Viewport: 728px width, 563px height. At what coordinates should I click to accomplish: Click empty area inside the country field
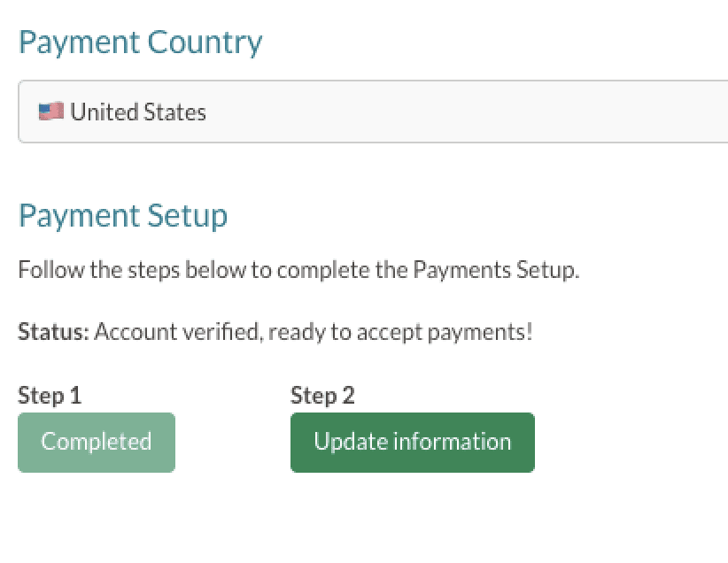pyautogui.click(x=487, y=112)
